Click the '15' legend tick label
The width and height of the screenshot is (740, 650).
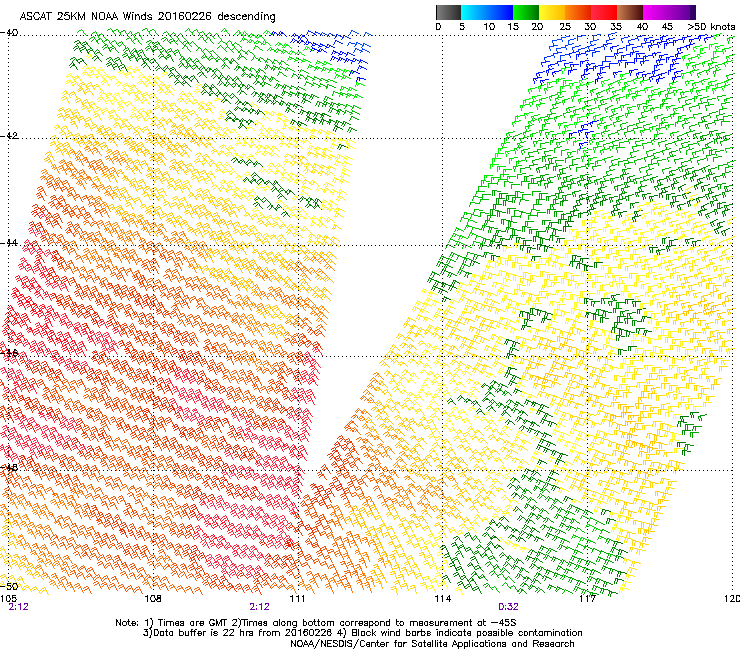[513, 27]
